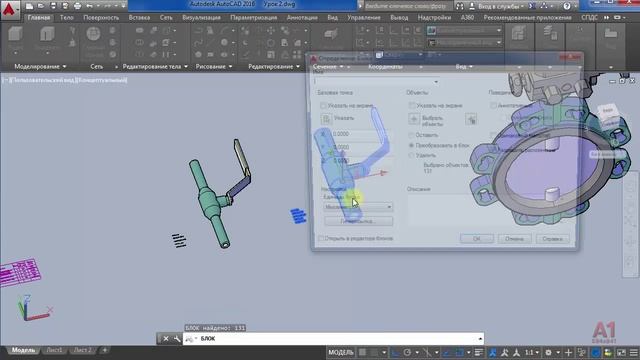
Task: Click the binoculars search icon in title bar
Action: (460, 6)
